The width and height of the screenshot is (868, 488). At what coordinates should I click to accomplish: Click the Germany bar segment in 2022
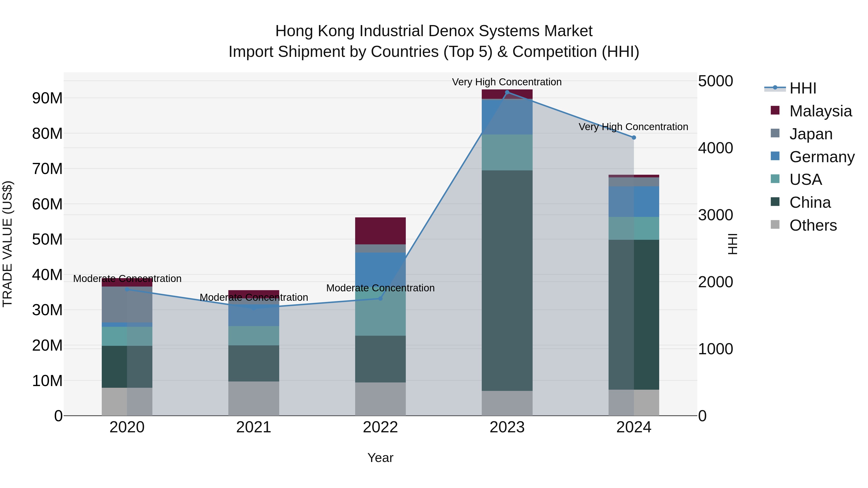pyautogui.click(x=380, y=270)
